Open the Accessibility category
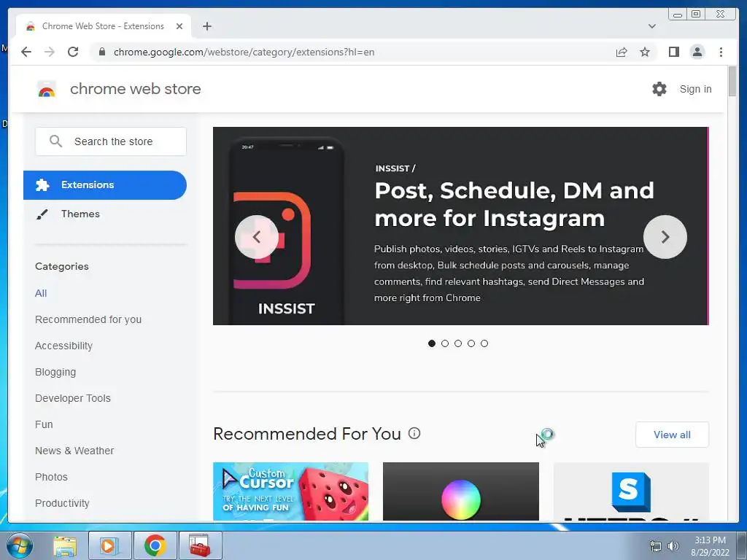The image size is (747, 560). click(64, 346)
